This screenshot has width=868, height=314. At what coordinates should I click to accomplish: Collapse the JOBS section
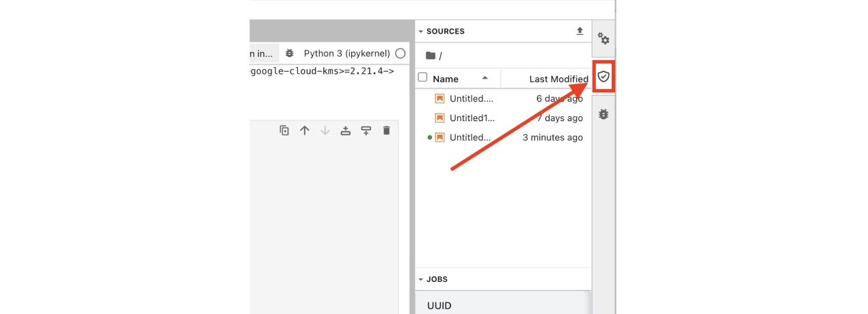point(421,280)
